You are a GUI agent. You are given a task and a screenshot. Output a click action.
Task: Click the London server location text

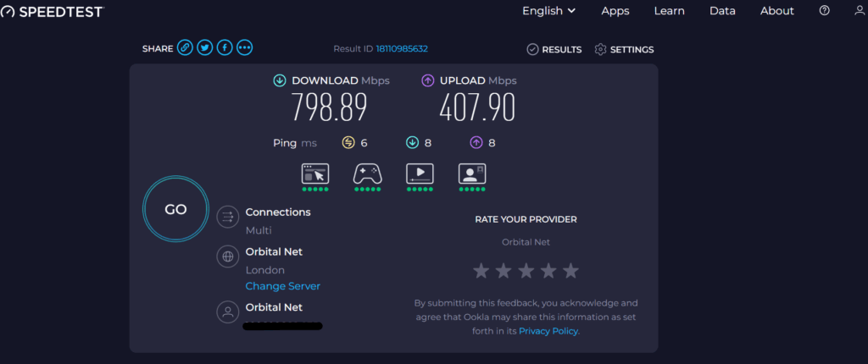pos(265,271)
